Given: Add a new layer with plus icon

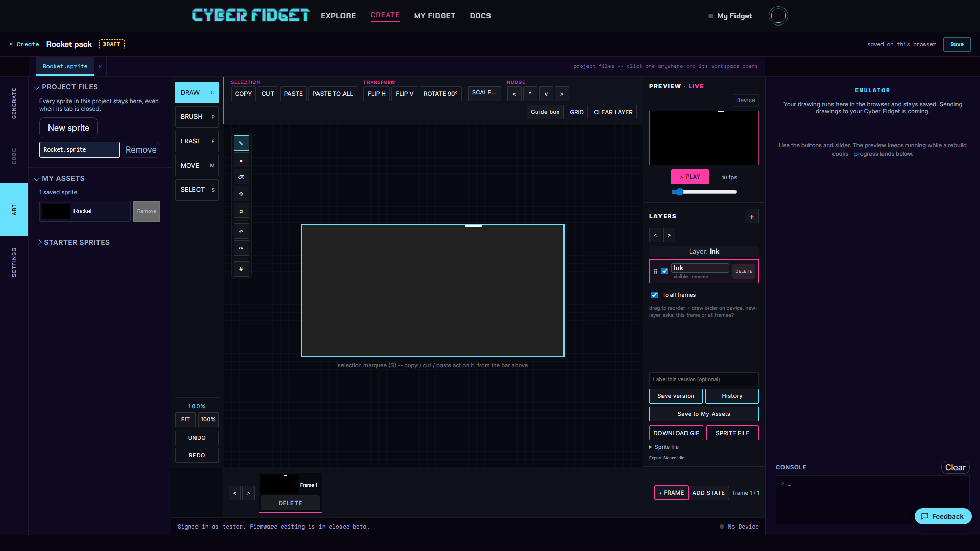Looking at the screenshot, I should 752,216.
